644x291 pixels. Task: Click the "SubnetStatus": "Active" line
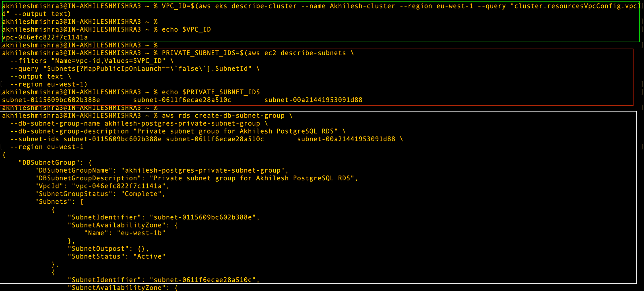tap(117, 256)
